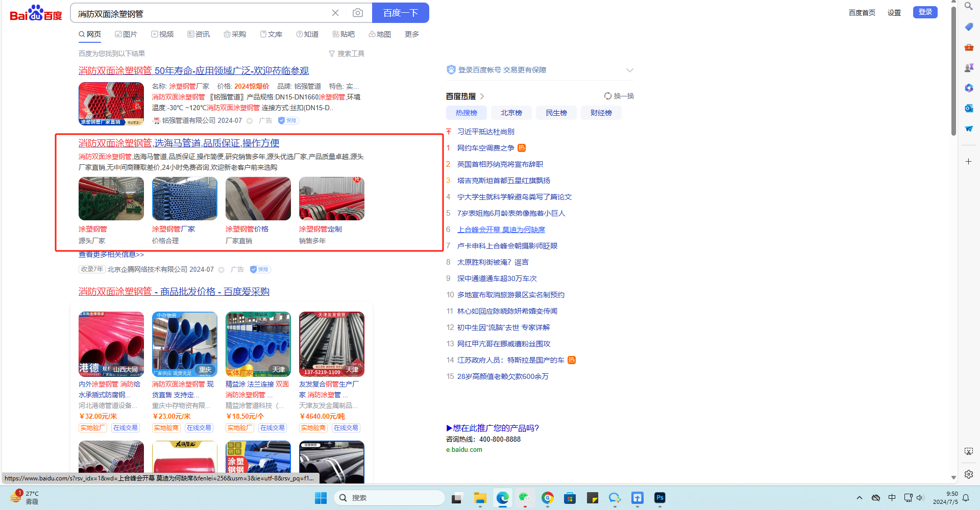Click the 涂塑钢管厂家 blue pipes thumbnail
The image size is (980, 510).
coord(185,199)
